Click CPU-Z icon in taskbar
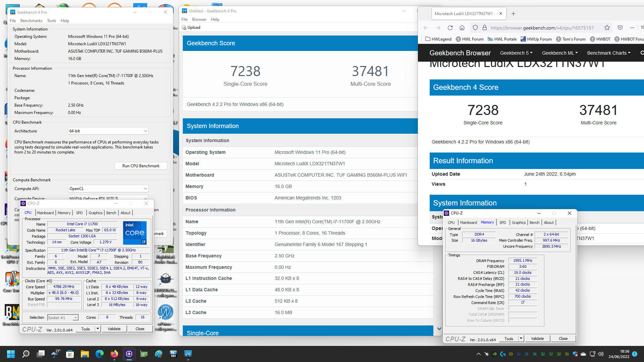The width and height of the screenshot is (644, 362). pos(129,354)
